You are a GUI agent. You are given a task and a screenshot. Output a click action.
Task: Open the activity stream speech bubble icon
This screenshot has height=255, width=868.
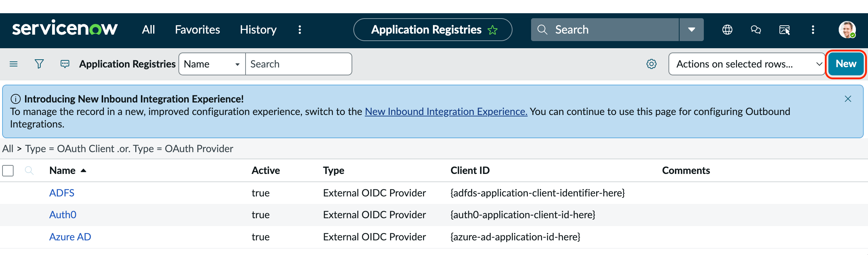(x=65, y=64)
